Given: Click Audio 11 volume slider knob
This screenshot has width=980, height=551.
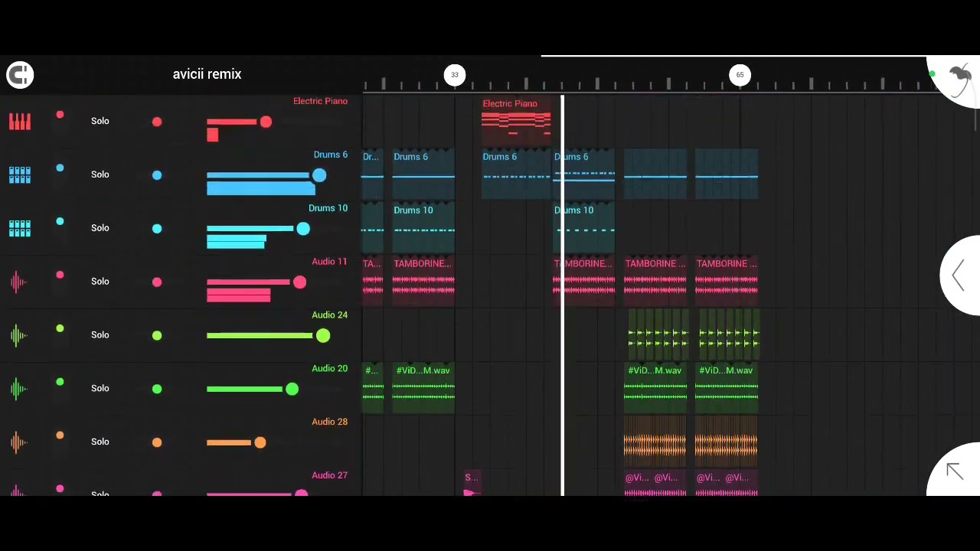Looking at the screenshot, I should (299, 282).
